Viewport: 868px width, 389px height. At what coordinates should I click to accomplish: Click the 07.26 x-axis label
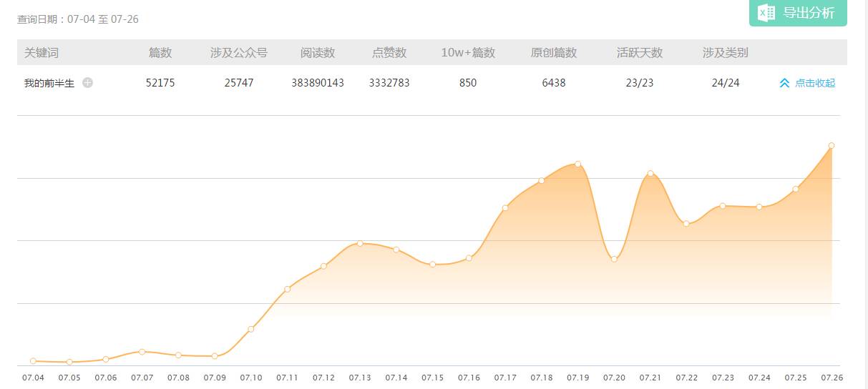[x=832, y=378]
